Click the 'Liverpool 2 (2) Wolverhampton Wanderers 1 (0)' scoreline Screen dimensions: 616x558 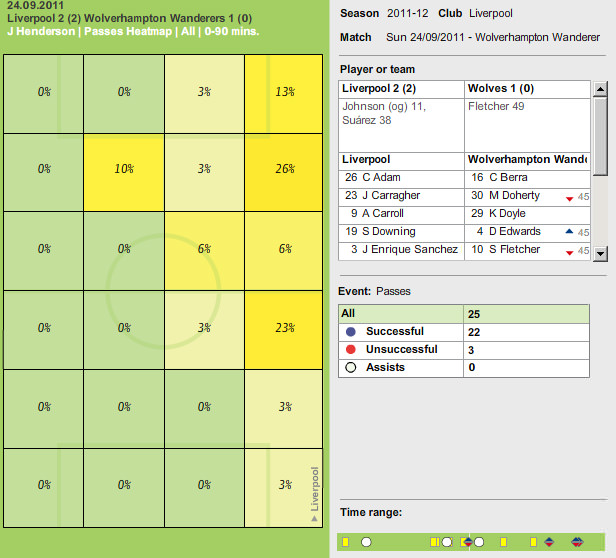pyautogui.click(x=130, y=18)
